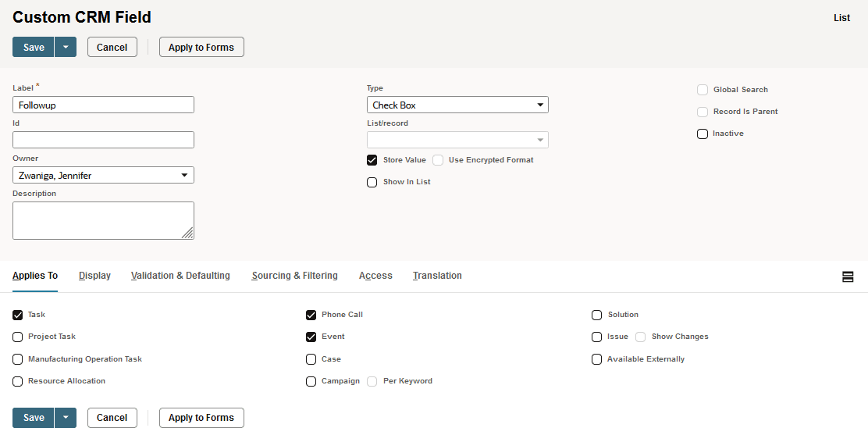Switch to the Translation tab
Screen dimensions: 868x435
[437, 276]
